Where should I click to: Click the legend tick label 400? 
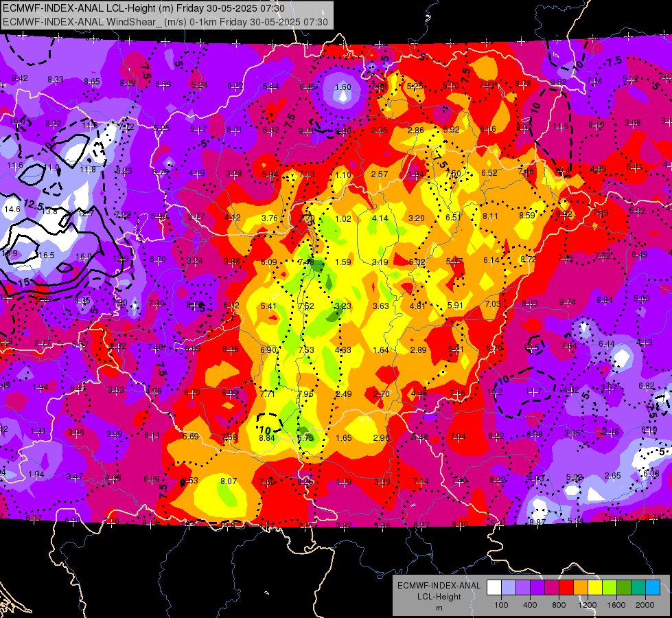(x=530, y=605)
